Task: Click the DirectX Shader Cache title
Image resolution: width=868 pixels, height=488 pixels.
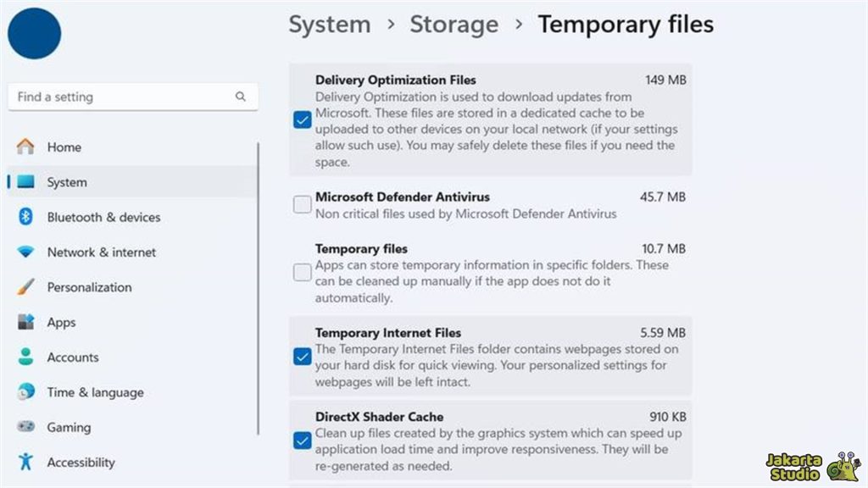Action: pos(379,417)
